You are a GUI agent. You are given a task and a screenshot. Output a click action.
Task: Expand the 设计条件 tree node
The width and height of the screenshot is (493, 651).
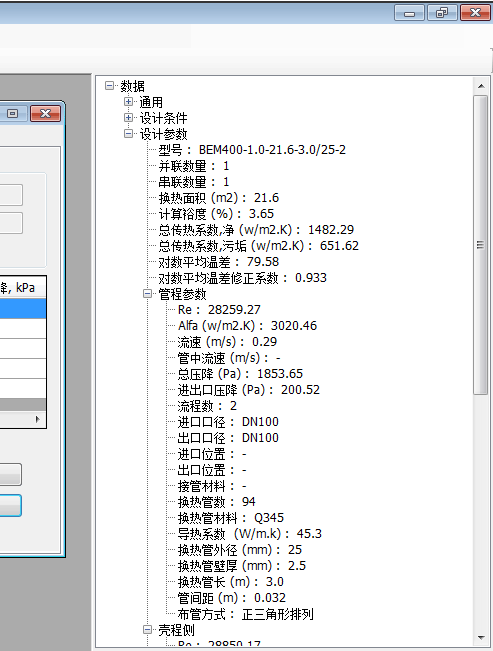[128, 118]
